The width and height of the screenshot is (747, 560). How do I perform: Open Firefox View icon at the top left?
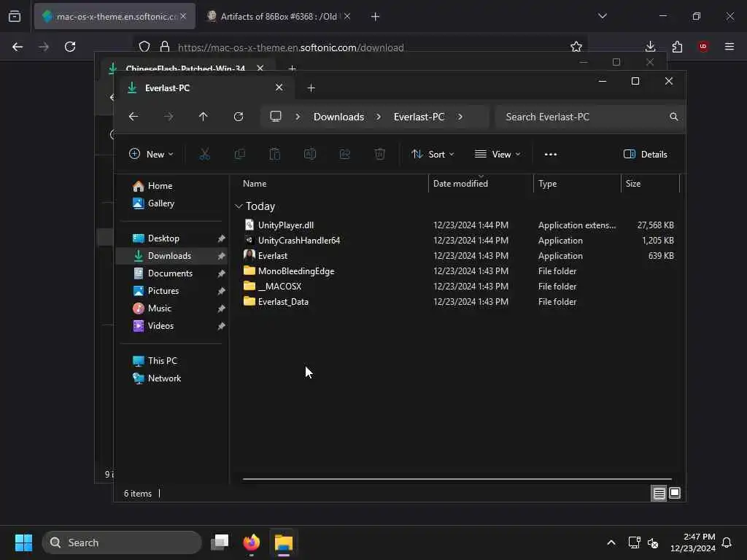pos(15,17)
